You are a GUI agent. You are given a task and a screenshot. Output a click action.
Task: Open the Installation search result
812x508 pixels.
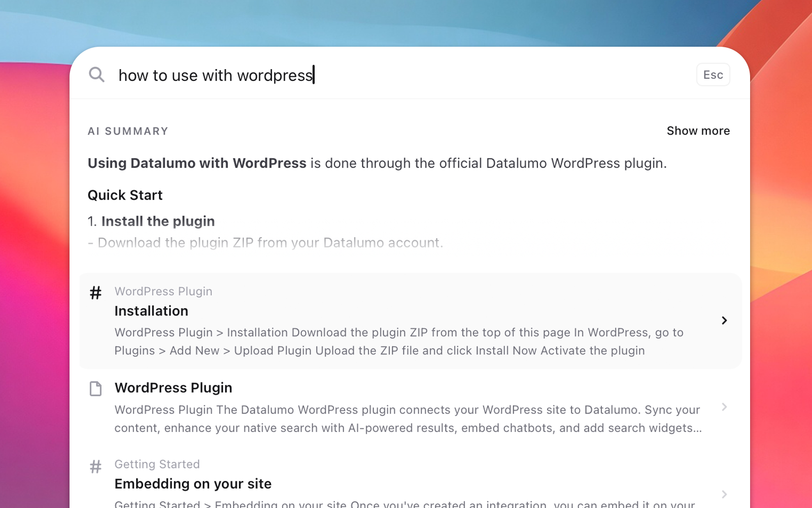pyautogui.click(x=411, y=321)
